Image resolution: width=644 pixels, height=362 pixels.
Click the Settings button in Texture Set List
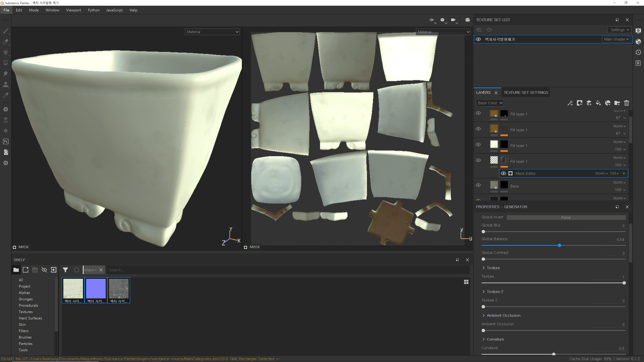(x=619, y=30)
